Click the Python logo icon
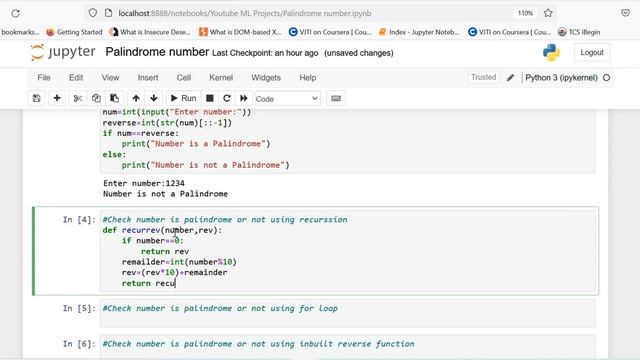640x360 pixels. (x=551, y=53)
